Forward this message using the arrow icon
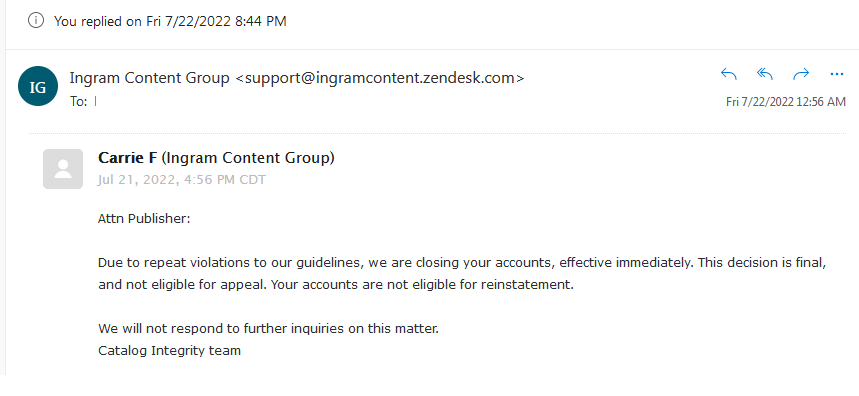This screenshot has height=396, width=859. pos(801,74)
